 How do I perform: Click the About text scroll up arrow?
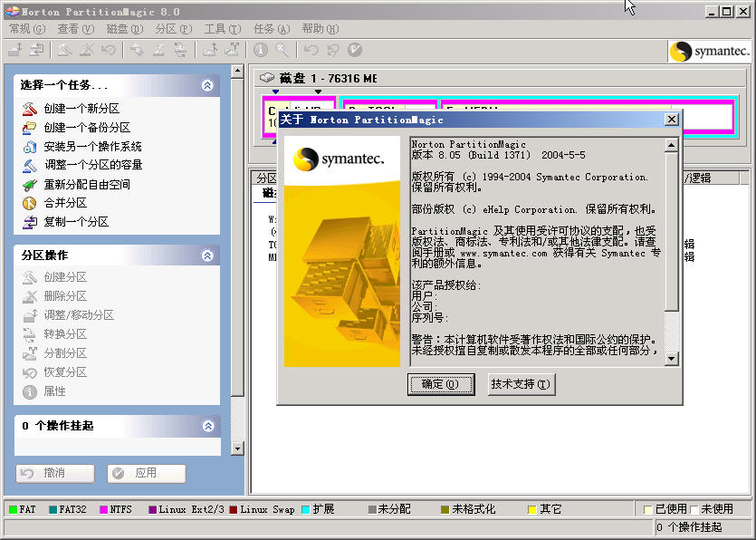[x=671, y=145]
